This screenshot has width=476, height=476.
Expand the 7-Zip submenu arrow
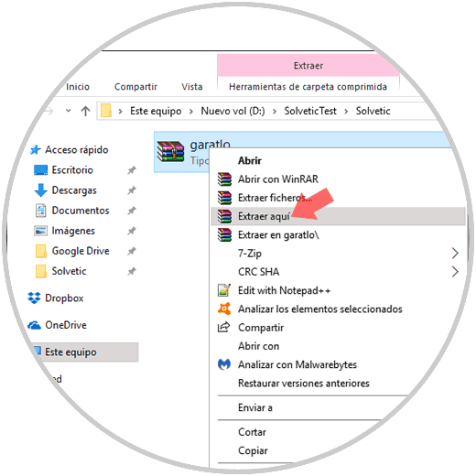(455, 253)
